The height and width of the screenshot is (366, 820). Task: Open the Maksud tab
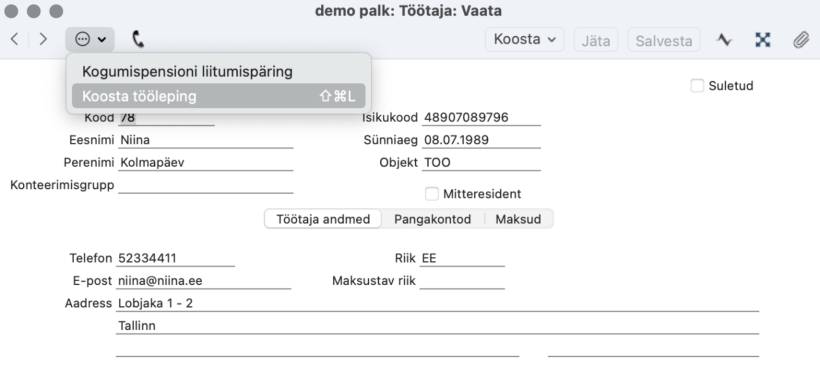click(x=518, y=219)
